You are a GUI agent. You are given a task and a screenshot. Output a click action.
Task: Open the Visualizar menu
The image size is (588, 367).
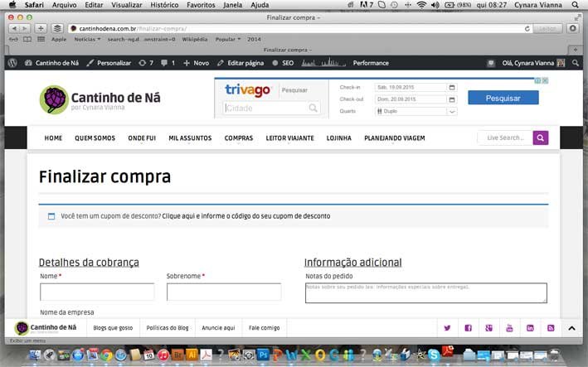tap(126, 5)
